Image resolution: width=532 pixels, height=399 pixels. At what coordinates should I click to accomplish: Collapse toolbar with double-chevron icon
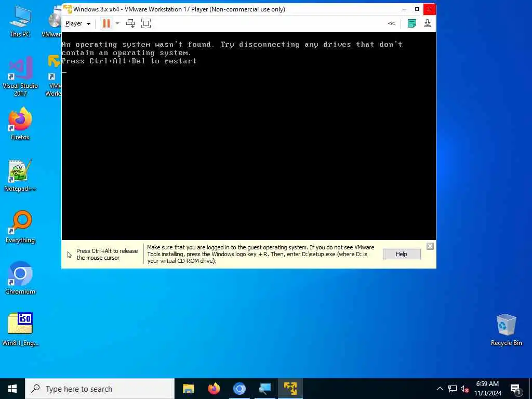tap(392, 23)
